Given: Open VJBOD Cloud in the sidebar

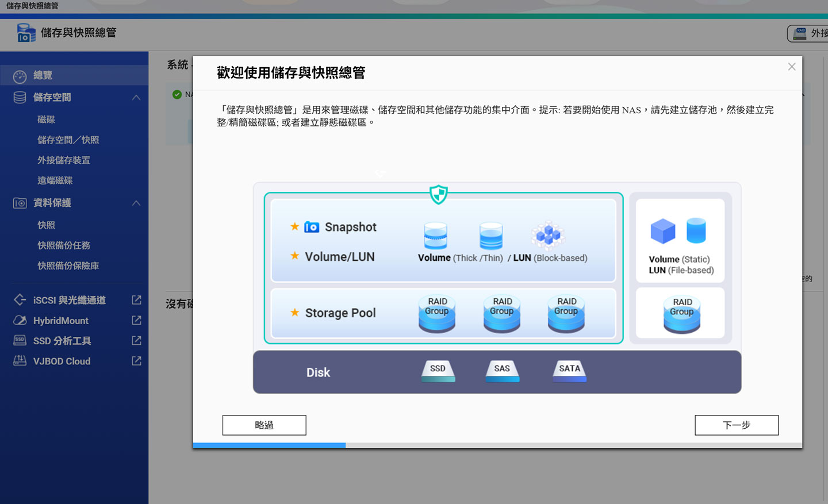Looking at the screenshot, I should (62, 361).
